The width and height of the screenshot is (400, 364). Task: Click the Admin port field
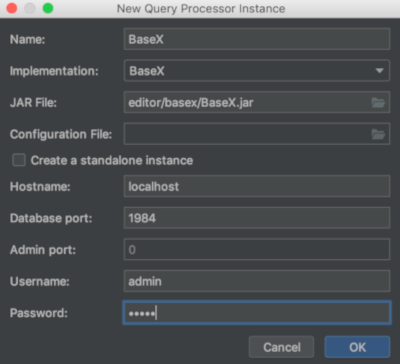(257, 249)
